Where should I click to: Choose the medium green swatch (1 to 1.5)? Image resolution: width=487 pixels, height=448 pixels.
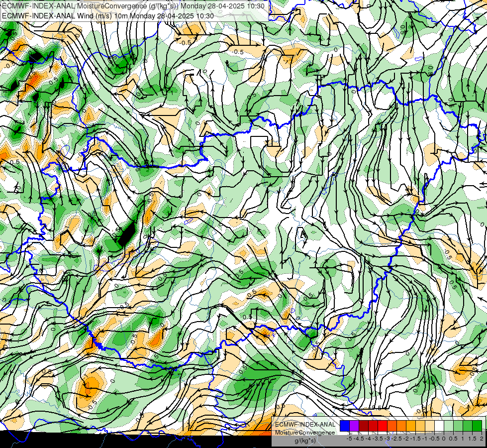[x=468, y=426]
